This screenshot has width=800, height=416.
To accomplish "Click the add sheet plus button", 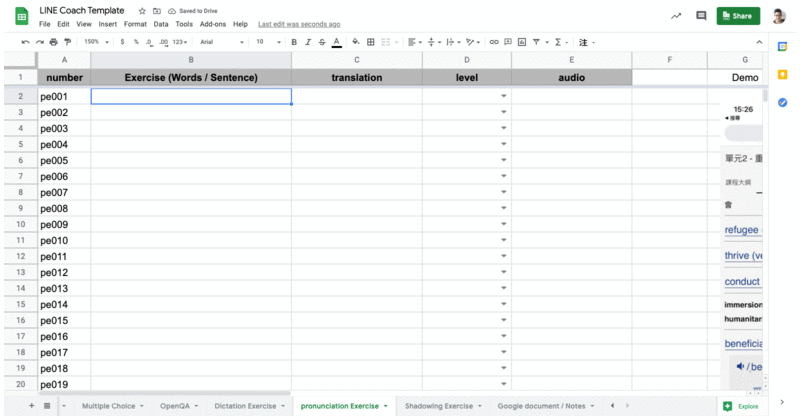I will pos(32,406).
